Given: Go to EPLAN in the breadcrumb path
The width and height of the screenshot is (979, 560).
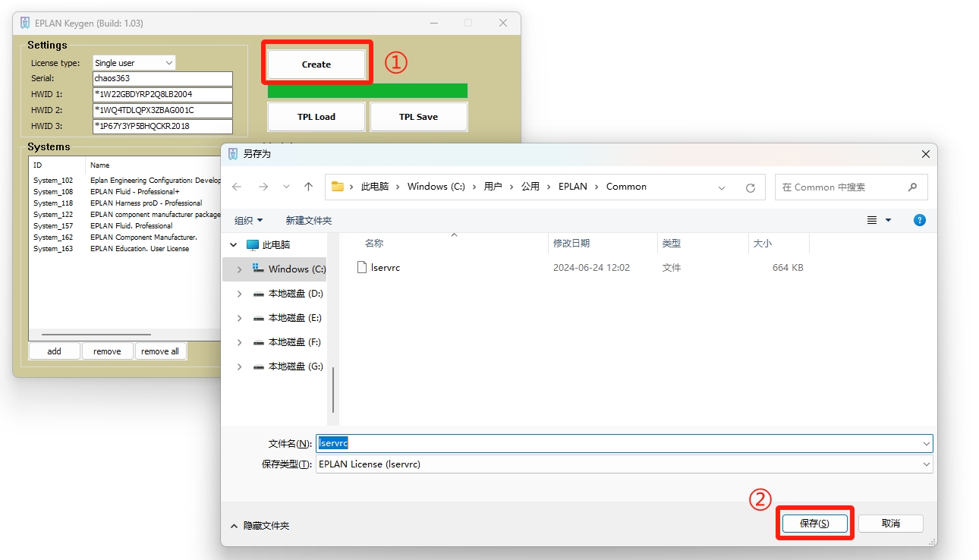Looking at the screenshot, I should (x=572, y=187).
